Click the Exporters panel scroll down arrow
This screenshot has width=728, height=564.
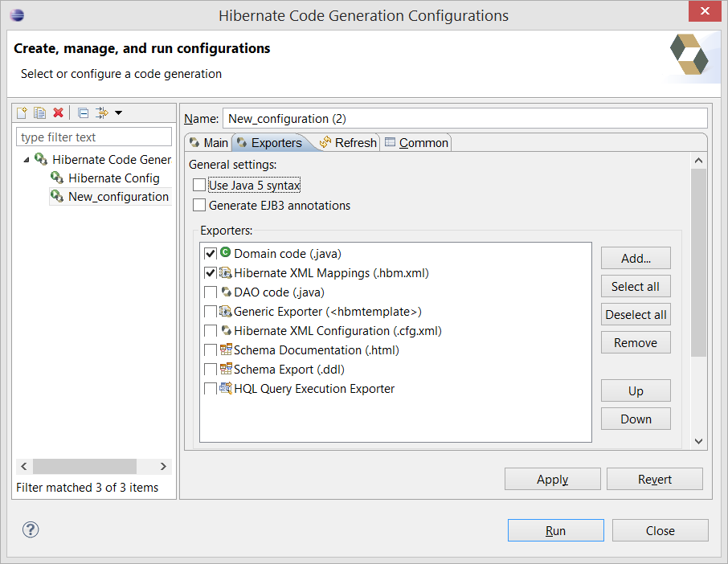pos(698,441)
